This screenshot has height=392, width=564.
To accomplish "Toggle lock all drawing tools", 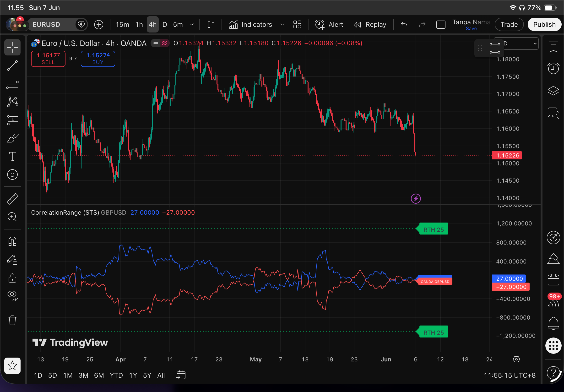I will click(x=12, y=278).
